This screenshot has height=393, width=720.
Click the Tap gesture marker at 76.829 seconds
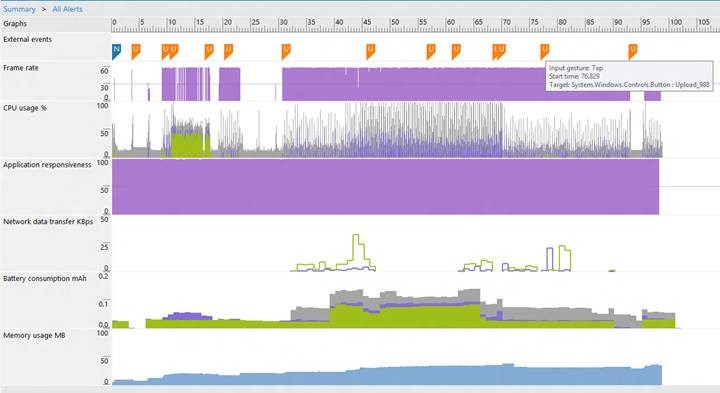545,51
